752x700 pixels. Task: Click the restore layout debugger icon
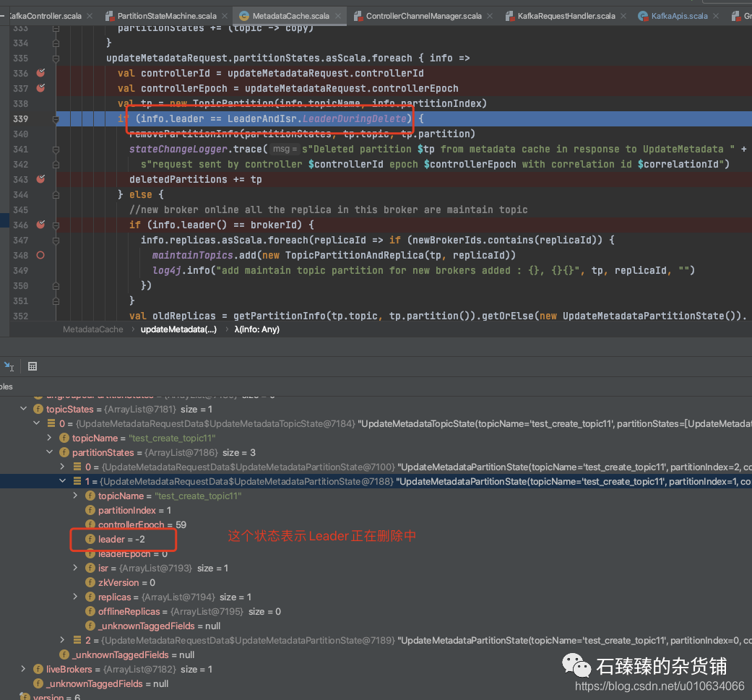point(9,367)
